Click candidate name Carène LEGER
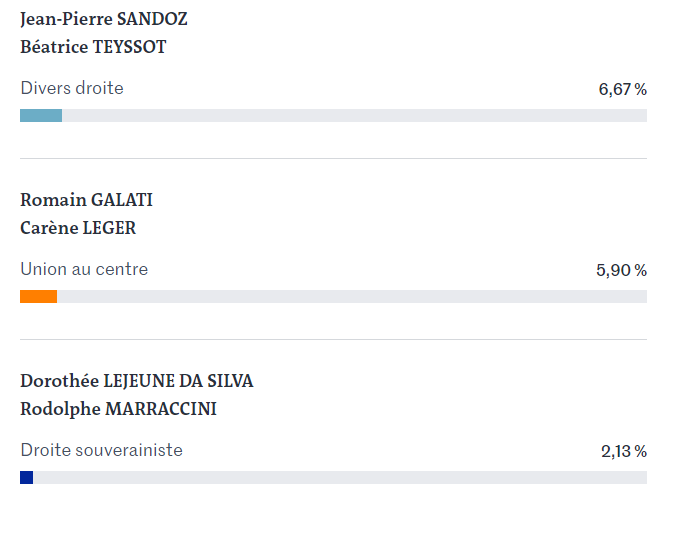Image resolution: width=686 pixels, height=537 pixels. tap(78, 228)
